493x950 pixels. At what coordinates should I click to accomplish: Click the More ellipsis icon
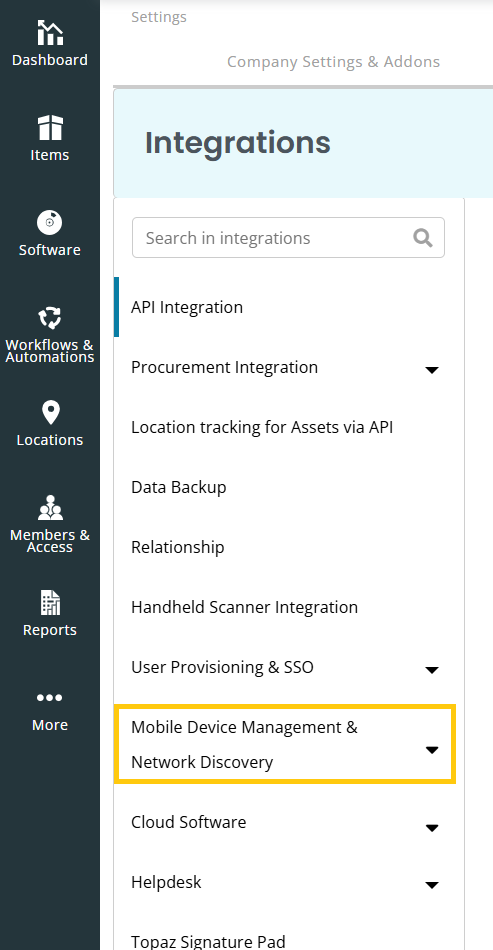[x=50, y=698]
